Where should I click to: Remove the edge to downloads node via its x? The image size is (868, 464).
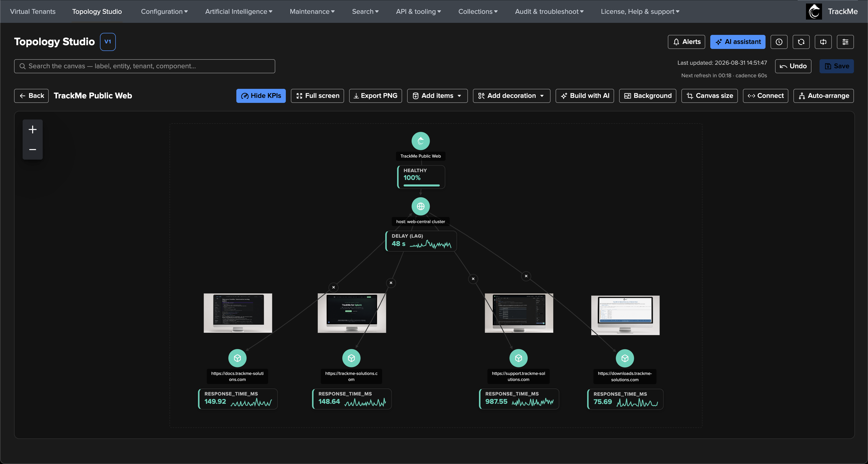tap(526, 276)
